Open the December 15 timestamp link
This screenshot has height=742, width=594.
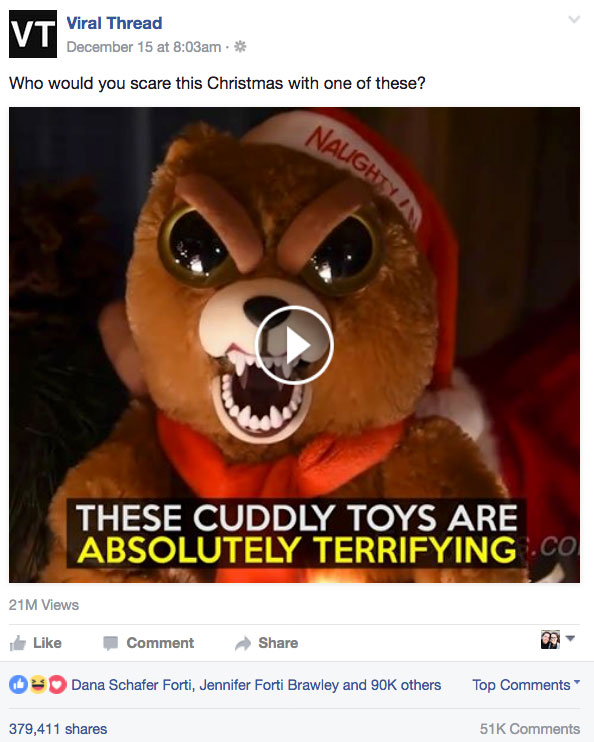click(x=144, y=47)
